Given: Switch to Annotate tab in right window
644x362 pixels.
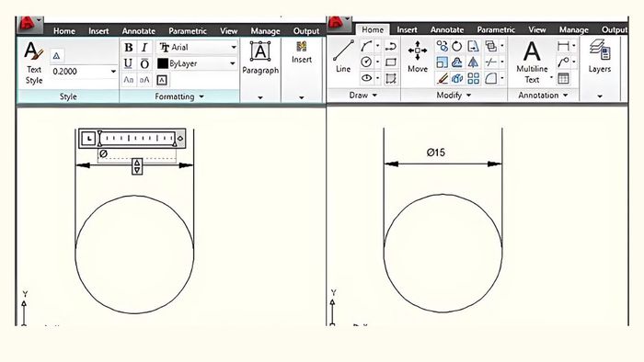Looking at the screenshot, I should (447, 29).
